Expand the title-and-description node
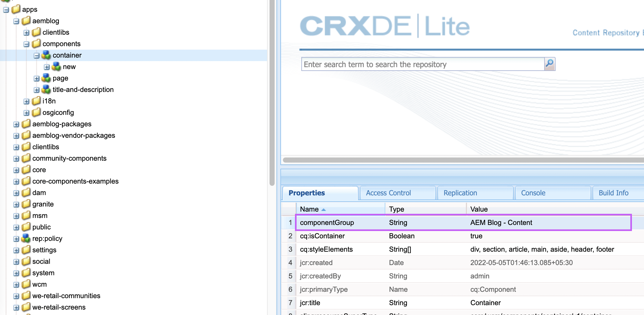The width and height of the screenshot is (644, 315). pos(37,90)
